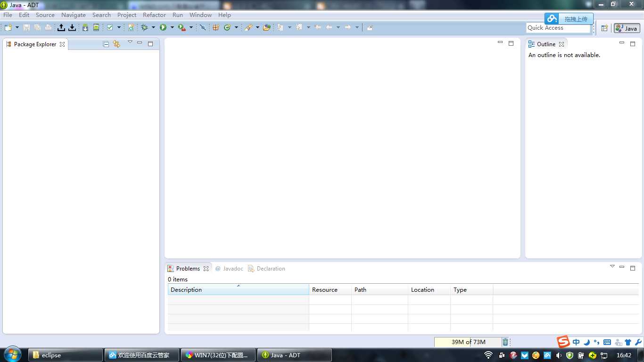The height and width of the screenshot is (362, 644).
Task: Run Android Lint check icon
Action: tap(110, 27)
